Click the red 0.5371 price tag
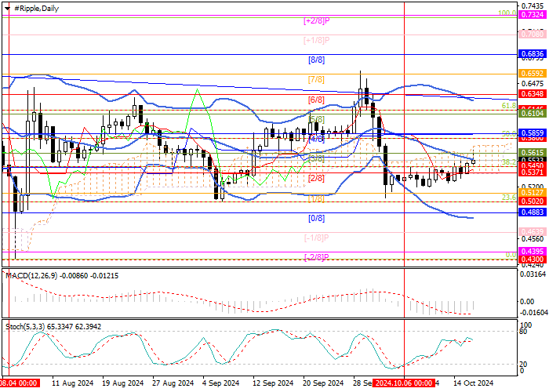Screen dimensions: 549x392 [533, 172]
